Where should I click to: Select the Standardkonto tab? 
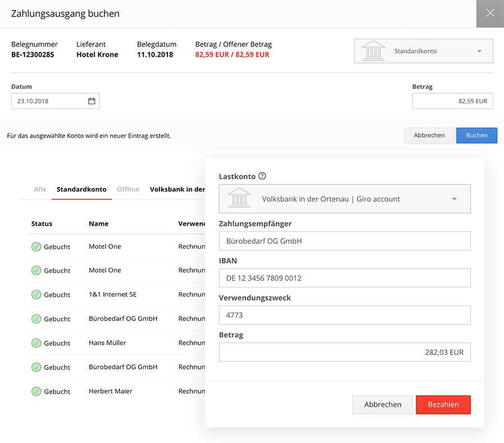point(81,189)
